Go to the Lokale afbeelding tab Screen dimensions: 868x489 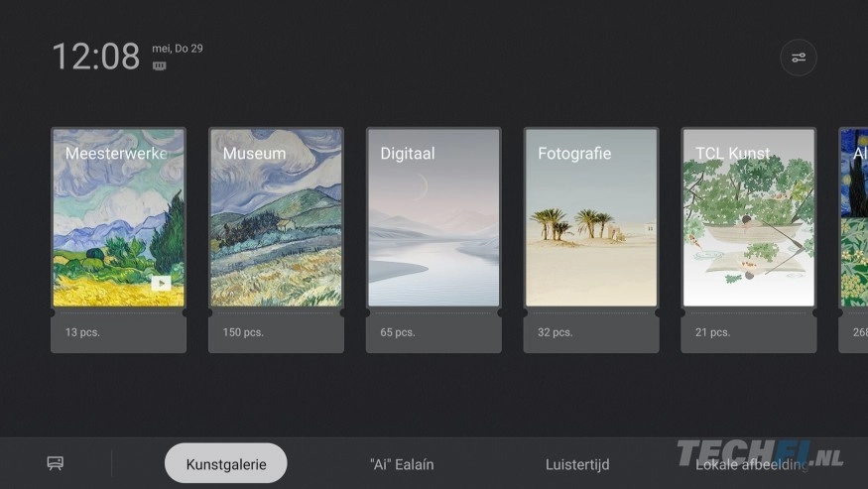(x=752, y=464)
